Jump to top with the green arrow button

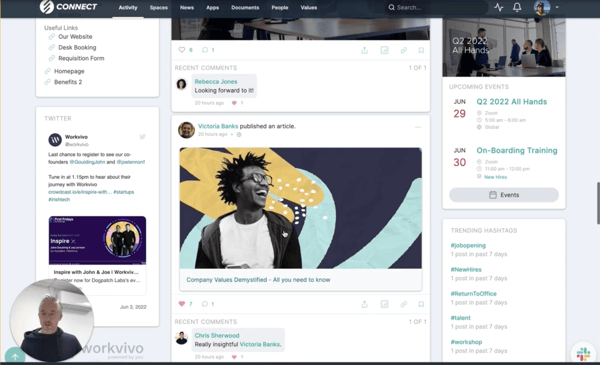click(x=15, y=356)
